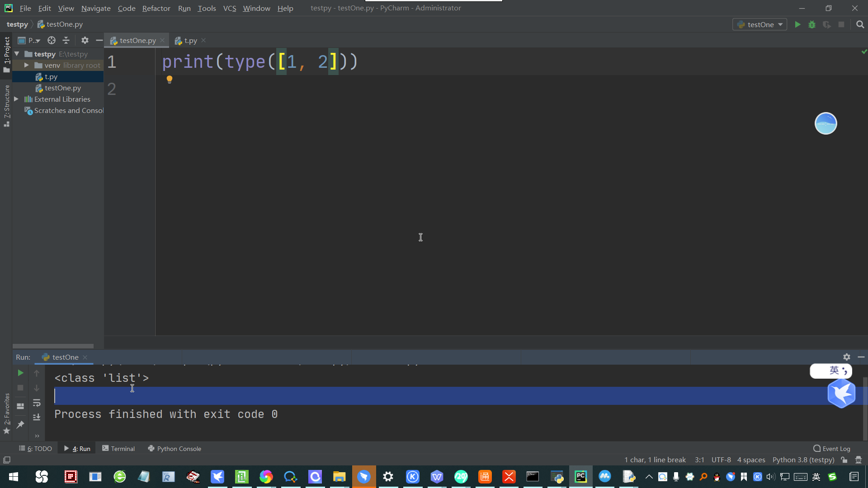Run testOne with the green play icon
The height and width of the screenshot is (488, 868).
[x=797, y=24]
